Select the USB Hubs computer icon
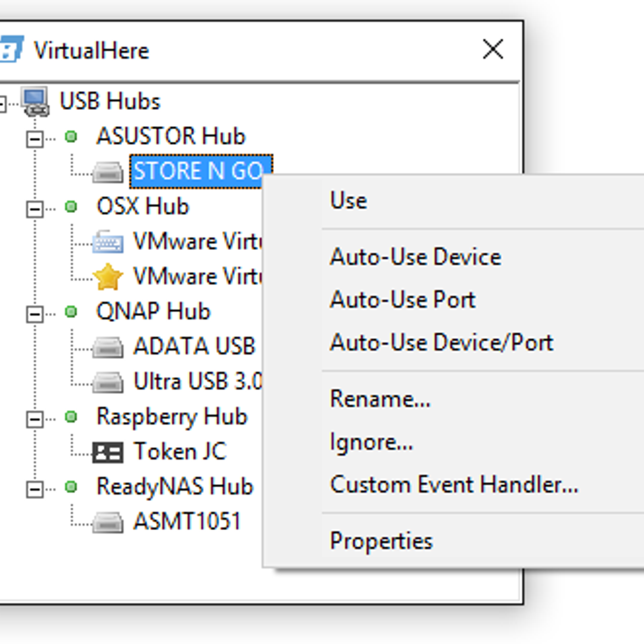This screenshot has width=644, height=644. coord(35,101)
